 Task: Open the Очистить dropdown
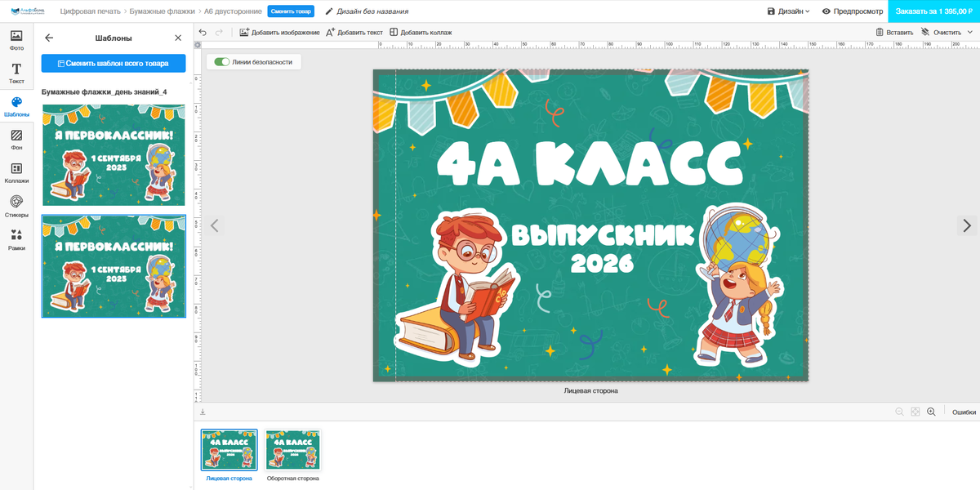tap(947, 32)
